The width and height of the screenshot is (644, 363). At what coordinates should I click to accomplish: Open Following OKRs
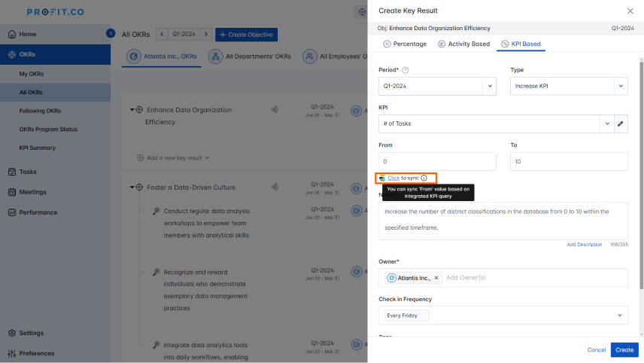(40, 111)
